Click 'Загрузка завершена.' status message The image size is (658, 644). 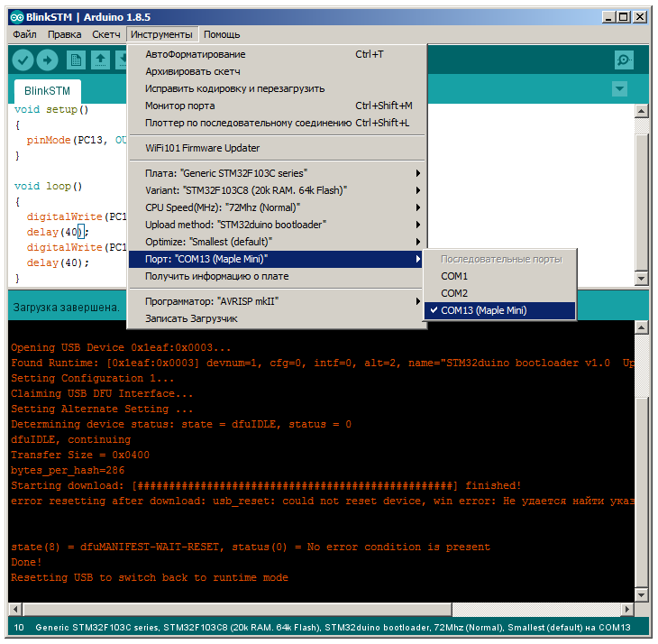point(67,308)
